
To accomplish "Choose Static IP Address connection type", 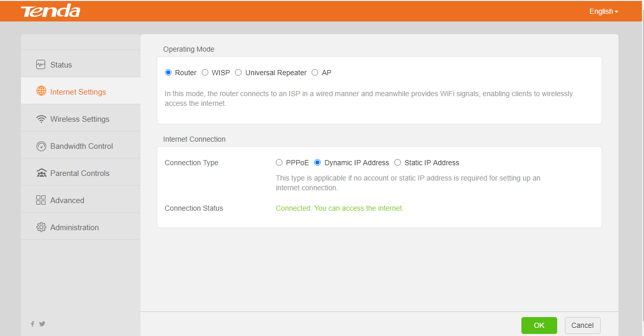I will tap(398, 163).
